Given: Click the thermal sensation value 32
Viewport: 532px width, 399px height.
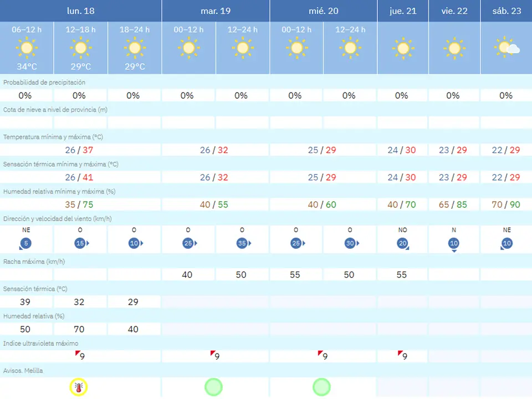Looking at the screenshot, I should (x=79, y=302).
